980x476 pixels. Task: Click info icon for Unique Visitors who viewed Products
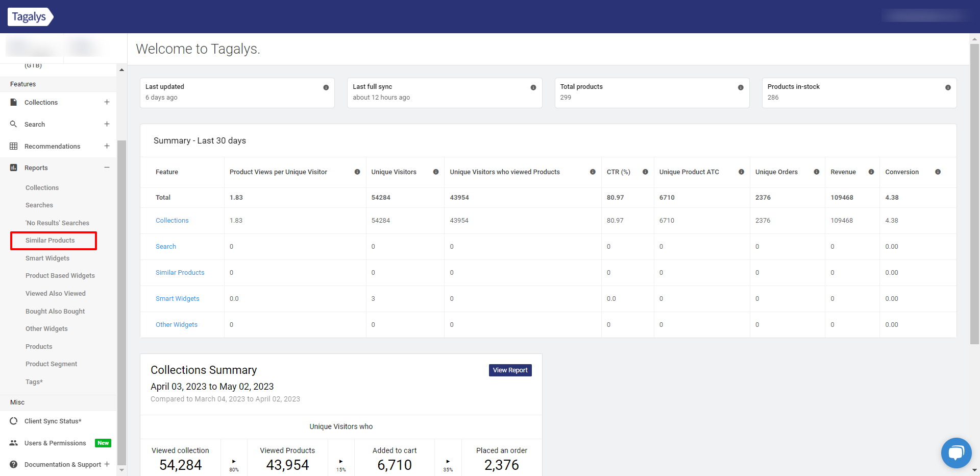593,172
